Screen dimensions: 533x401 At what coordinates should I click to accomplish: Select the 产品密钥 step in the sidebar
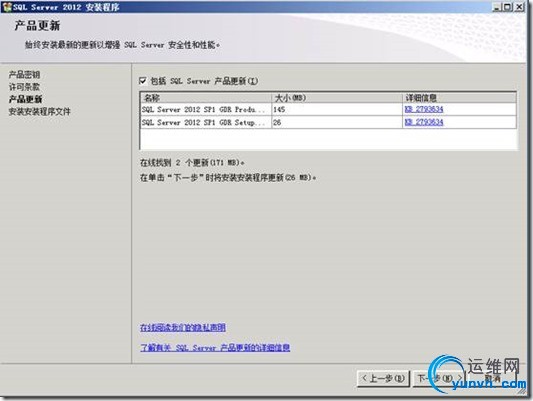[24, 74]
